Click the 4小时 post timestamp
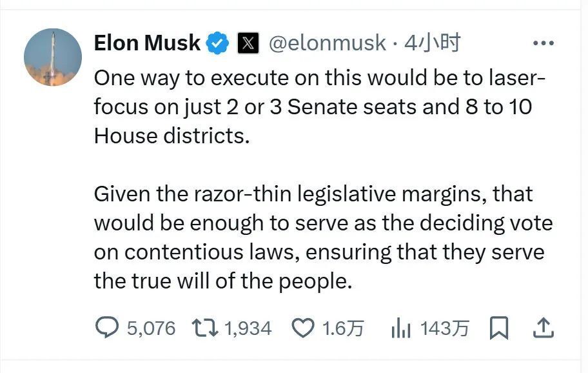 click(x=432, y=44)
